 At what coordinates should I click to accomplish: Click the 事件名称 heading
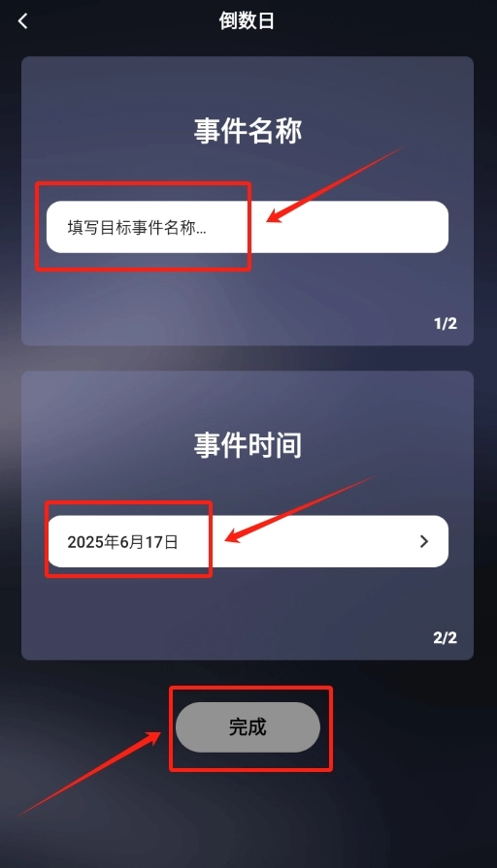(x=248, y=131)
